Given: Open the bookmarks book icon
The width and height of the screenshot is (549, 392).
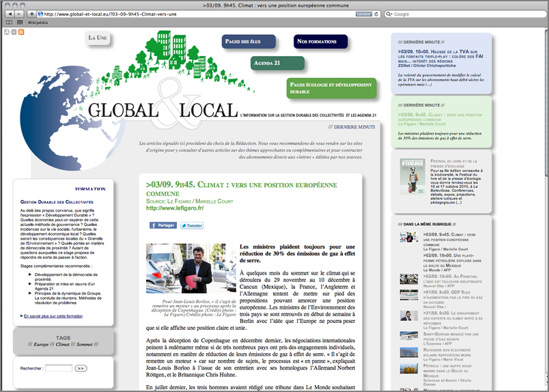Looking at the screenshot, I should point(9,23).
